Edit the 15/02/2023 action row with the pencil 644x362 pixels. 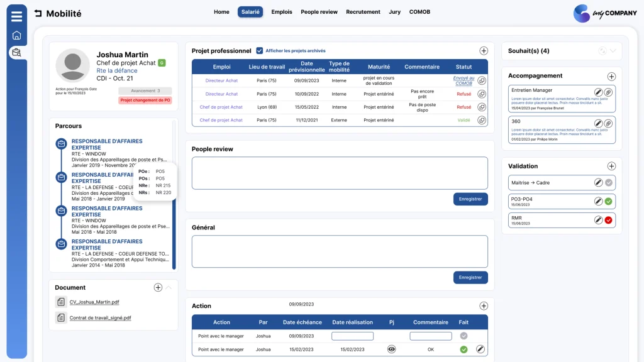[480, 349]
